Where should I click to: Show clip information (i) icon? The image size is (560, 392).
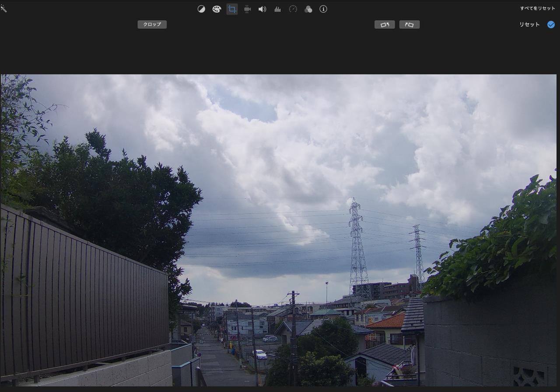pos(323,9)
